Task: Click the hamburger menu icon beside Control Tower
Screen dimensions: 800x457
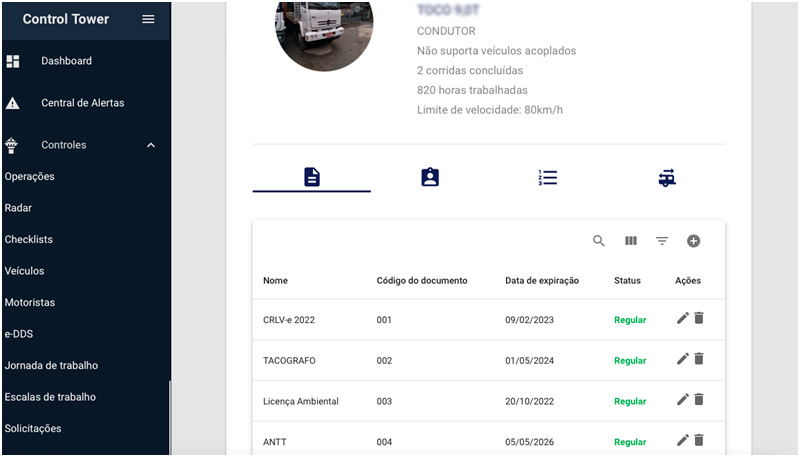Action: 148,19
